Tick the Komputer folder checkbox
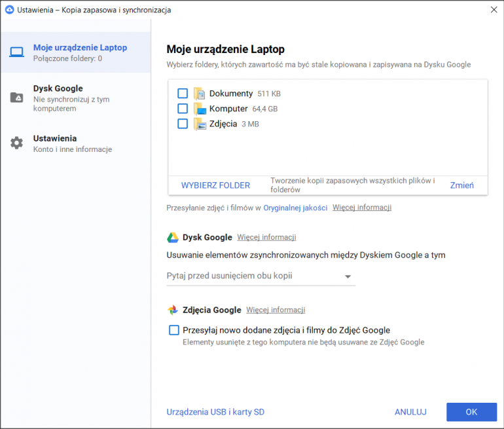The width and height of the screenshot is (504, 429). tap(183, 109)
